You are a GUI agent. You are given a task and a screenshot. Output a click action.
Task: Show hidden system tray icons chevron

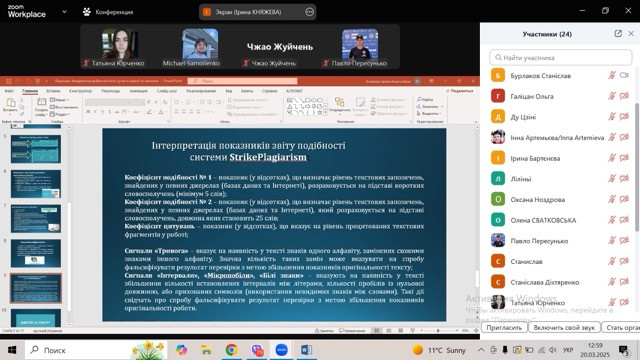click(x=481, y=350)
